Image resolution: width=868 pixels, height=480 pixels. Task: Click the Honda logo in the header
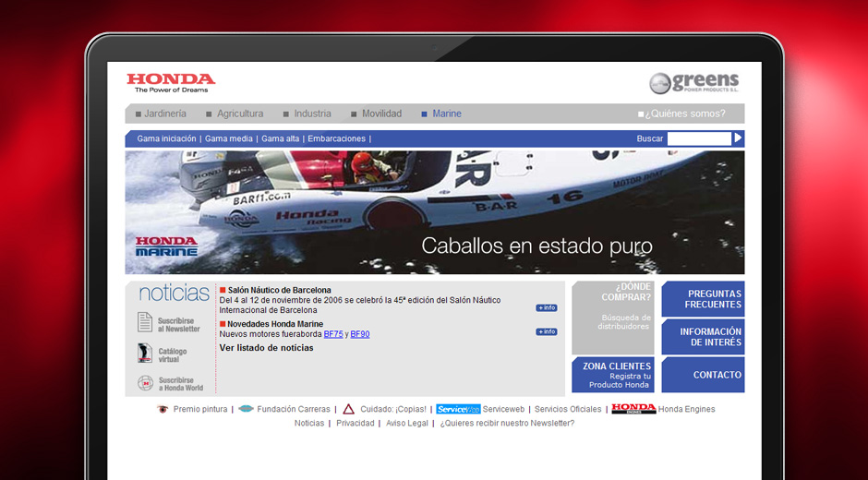pyautogui.click(x=171, y=82)
